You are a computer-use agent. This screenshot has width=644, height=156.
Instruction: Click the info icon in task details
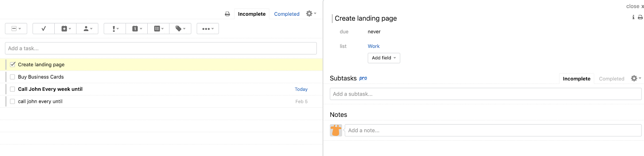point(633,17)
